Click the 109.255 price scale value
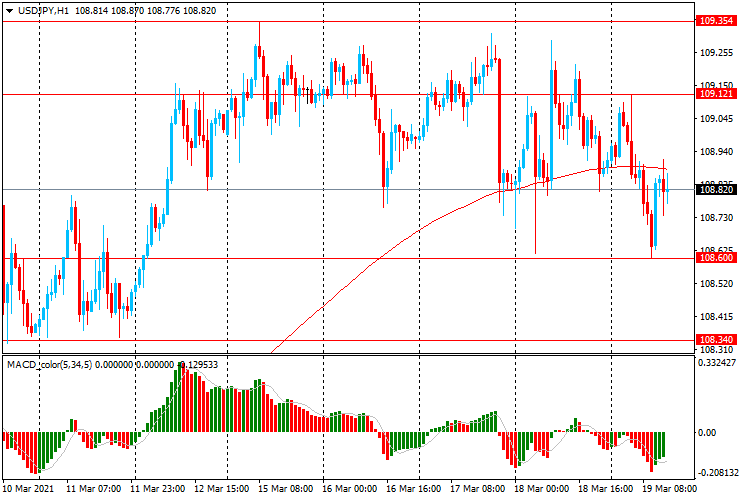The image size is (740, 500). coord(716,53)
